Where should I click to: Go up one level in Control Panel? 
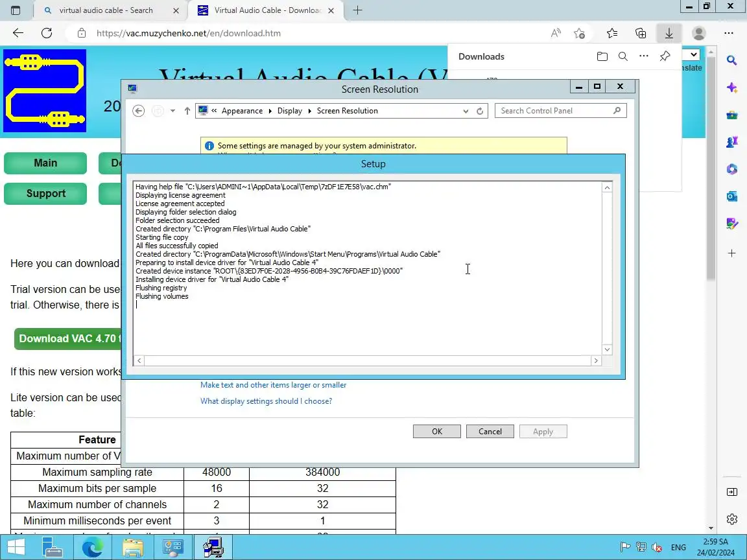(x=187, y=110)
